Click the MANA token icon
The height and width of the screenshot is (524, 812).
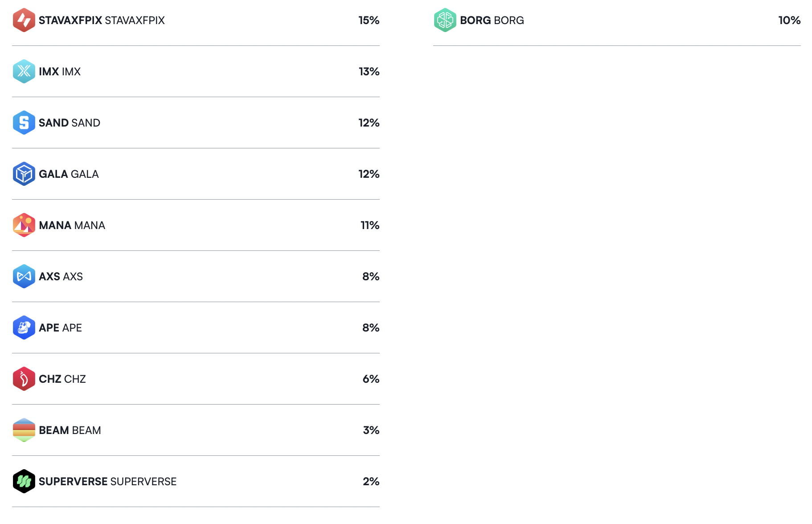click(x=24, y=225)
